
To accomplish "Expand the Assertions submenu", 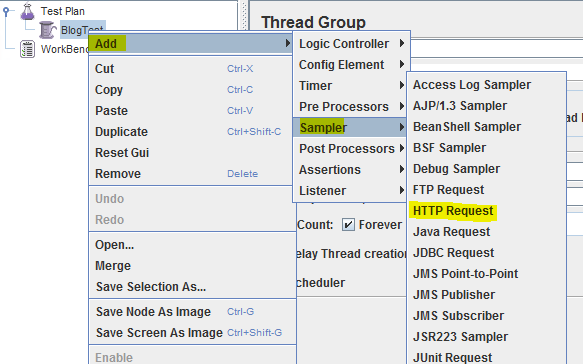I will click(350, 170).
